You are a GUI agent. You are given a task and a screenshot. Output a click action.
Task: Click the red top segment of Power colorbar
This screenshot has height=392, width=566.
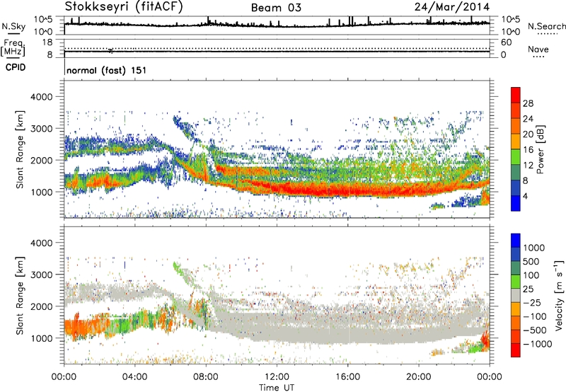coord(516,95)
